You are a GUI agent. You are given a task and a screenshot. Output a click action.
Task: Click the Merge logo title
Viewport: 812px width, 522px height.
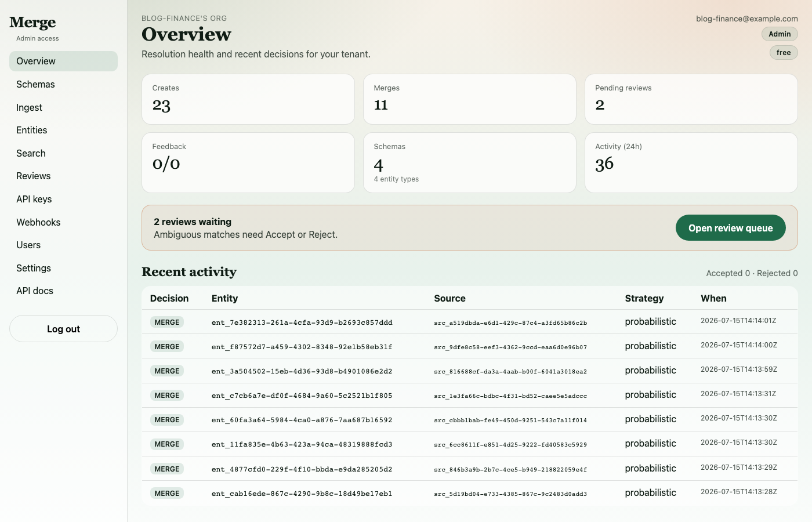click(32, 23)
